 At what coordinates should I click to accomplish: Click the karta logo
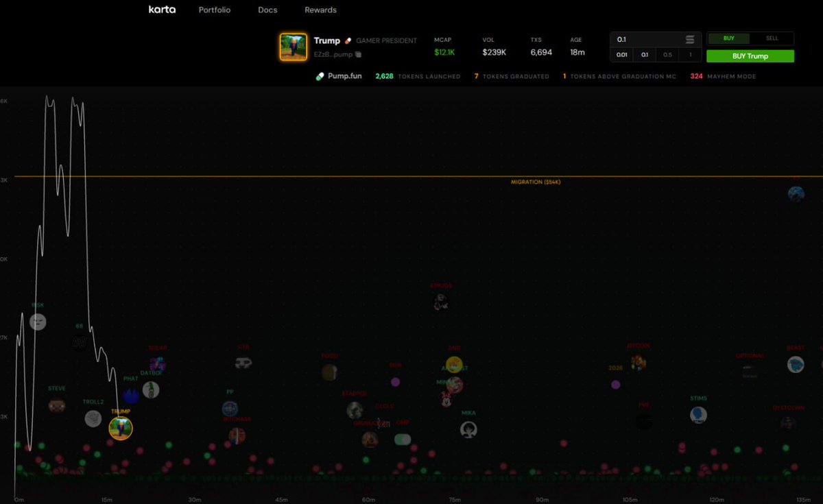click(x=162, y=10)
